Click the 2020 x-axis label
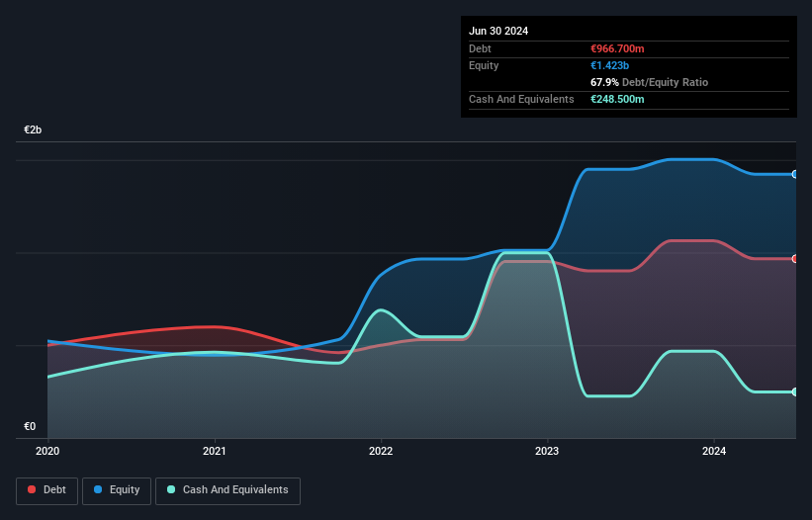This screenshot has width=812, height=520. click(47, 451)
